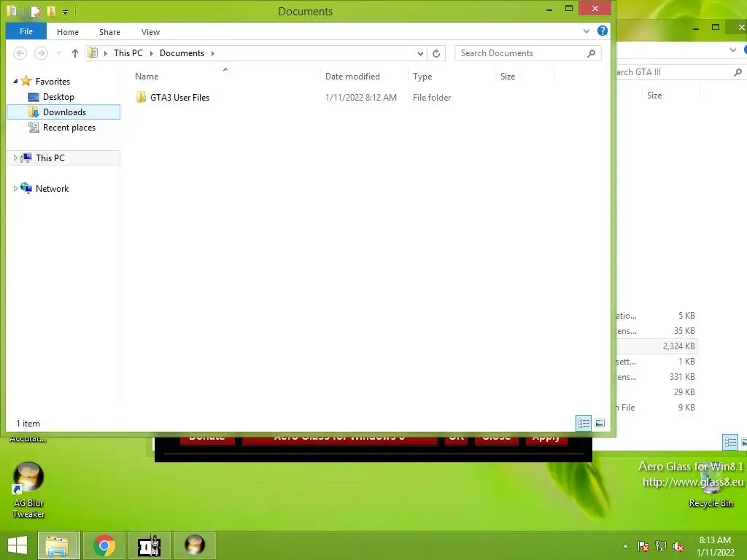The width and height of the screenshot is (747, 560).
Task: Select Desktop in Favorites
Action: click(58, 97)
